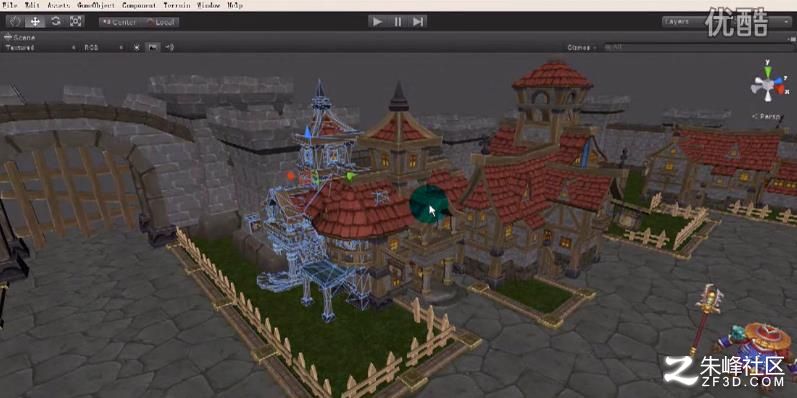Image resolution: width=797 pixels, height=398 pixels.
Task: Click the red X-axis cone on scene gizmo
Action: click(x=779, y=89)
